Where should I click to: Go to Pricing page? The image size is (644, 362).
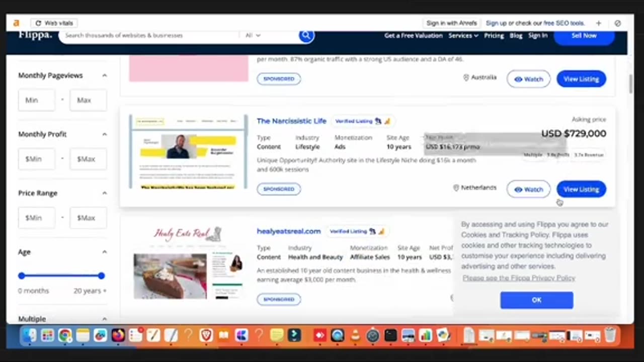(494, 36)
